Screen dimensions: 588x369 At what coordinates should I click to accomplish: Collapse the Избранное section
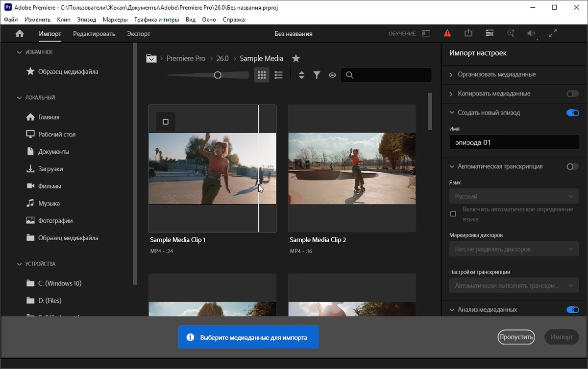point(20,52)
